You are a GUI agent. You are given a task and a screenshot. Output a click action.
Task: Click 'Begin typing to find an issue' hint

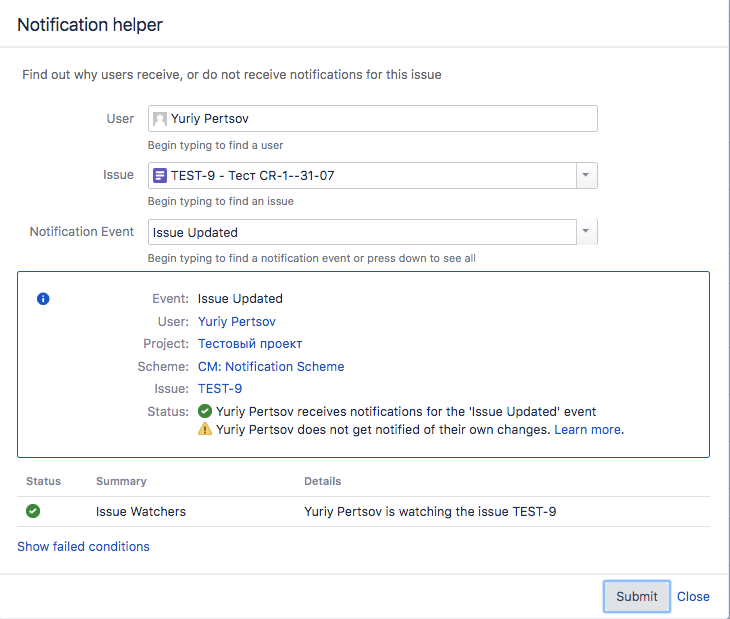pos(221,202)
